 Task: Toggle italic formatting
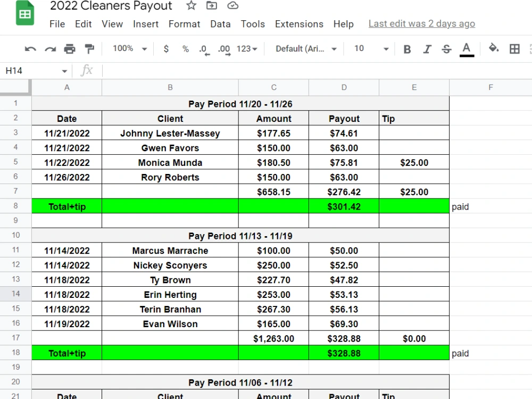pos(427,49)
